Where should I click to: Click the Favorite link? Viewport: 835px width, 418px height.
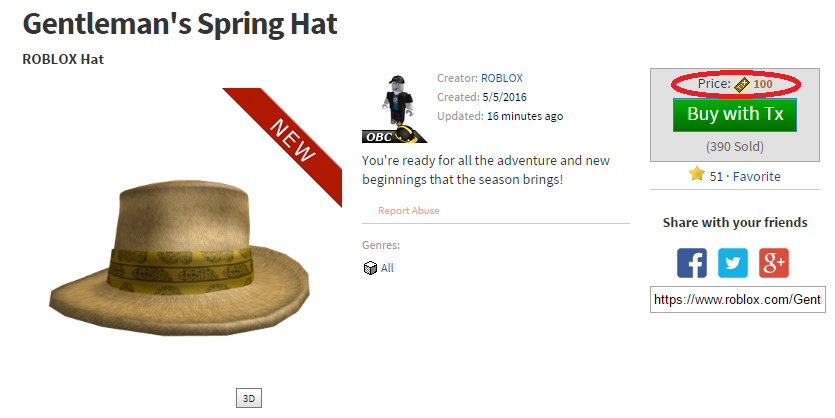point(757,176)
